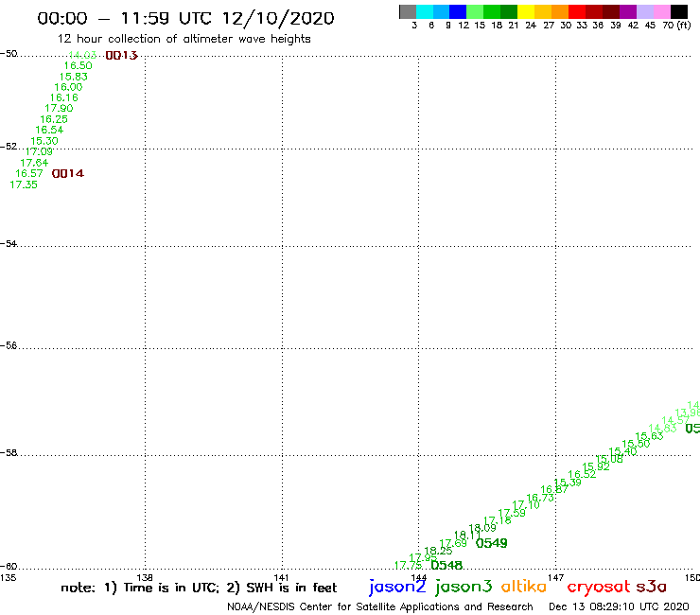Click the 0013 timestamp marker

click(x=121, y=56)
